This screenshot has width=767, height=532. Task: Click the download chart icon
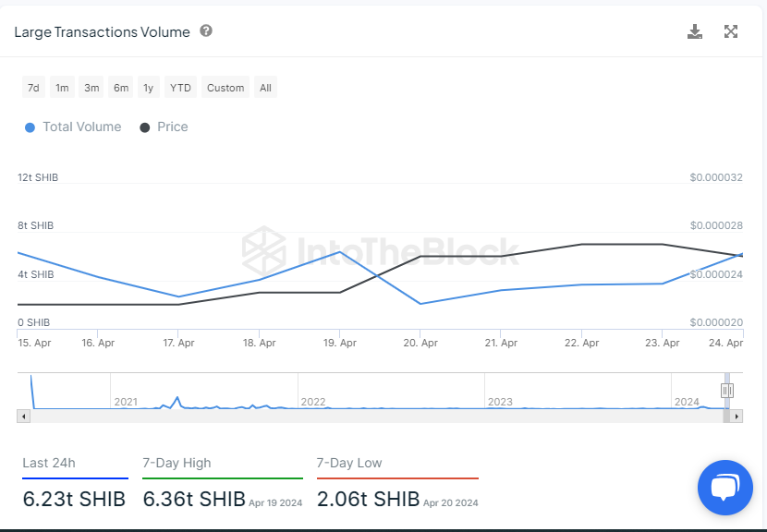[695, 32]
